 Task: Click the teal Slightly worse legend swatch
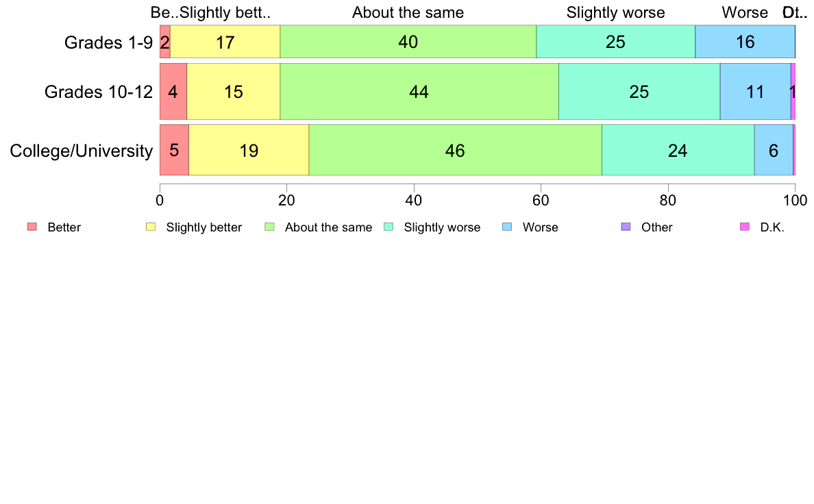(x=388, y=227)
